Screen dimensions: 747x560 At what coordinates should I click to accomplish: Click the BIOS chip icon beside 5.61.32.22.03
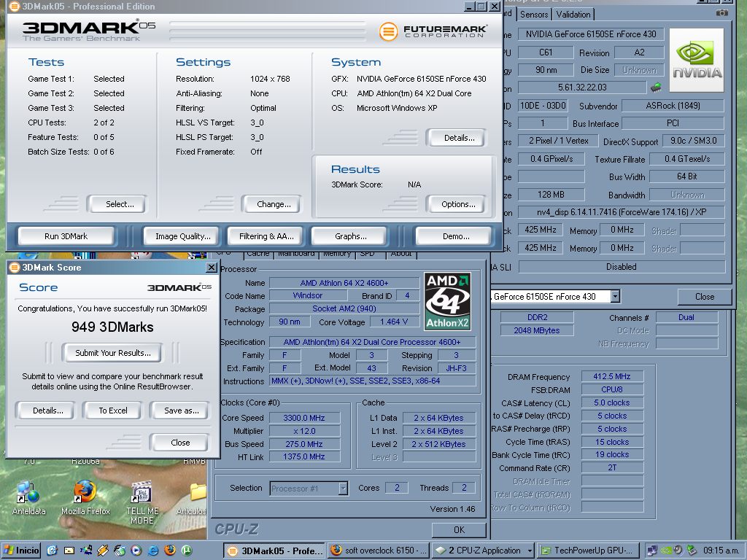[x=656, y=87]
